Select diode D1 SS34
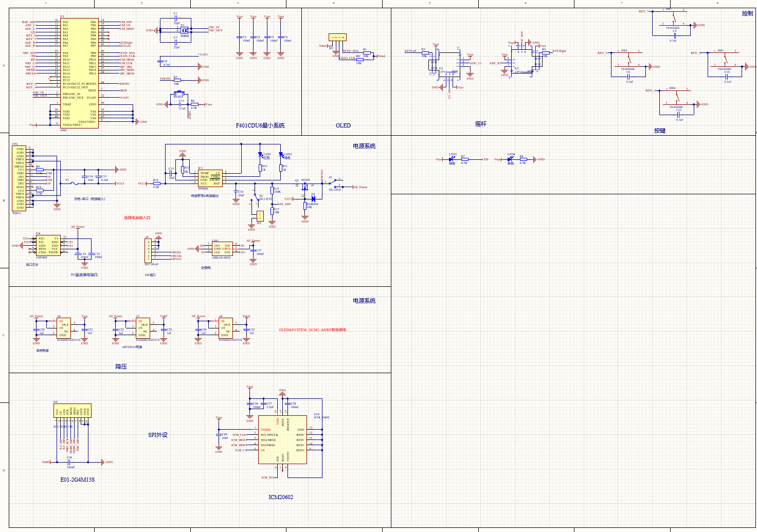 tap(313, 198)
